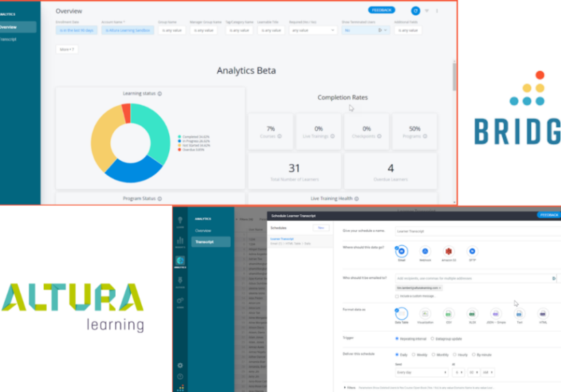The image size is (561, 392).
Task: Open the Insights bar chart icon in sidebar
Action: tap(180, 242)
